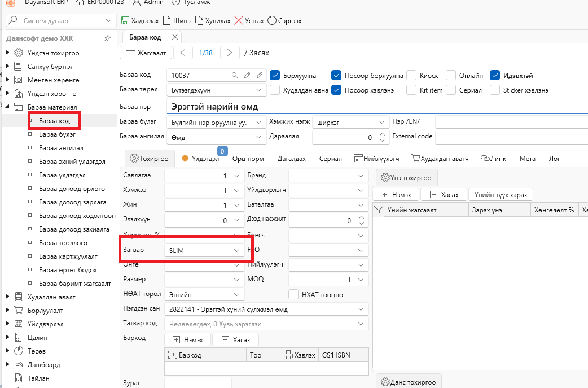The width and height of the screenshot is (588, 388).
Task: Click search magnifier in Бараа код field
Action: click(235, 75)
